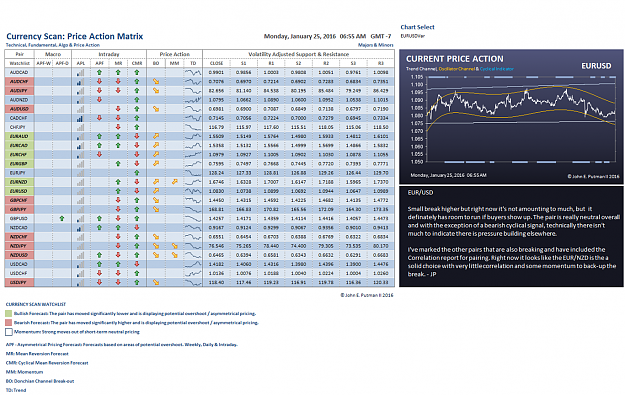Viewport: 625px width, 395px height.
Task: Click red Bearish Forecast legend swatch
Action: click(9, 322)
